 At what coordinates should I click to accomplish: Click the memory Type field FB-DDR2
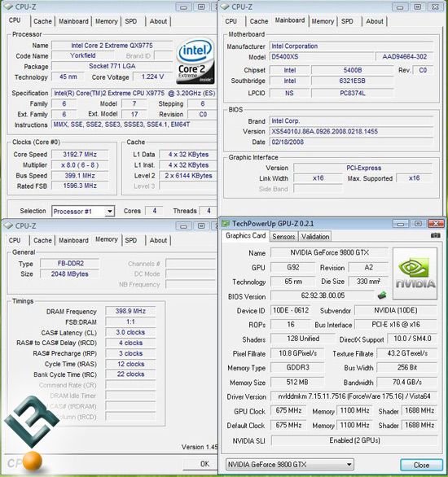point(70,264)
